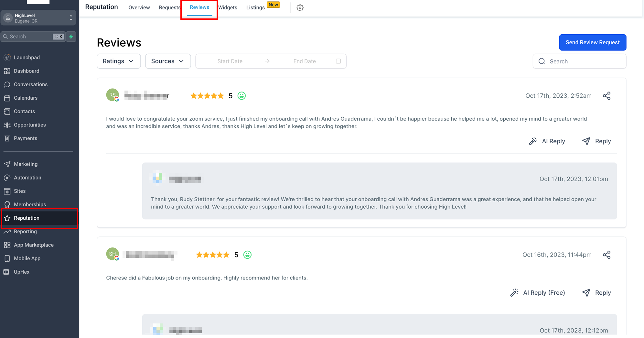Image resolution: width=644 pixels, height=338 pixels.
Task: Select the Reviews tab
Action: (199, 7)
